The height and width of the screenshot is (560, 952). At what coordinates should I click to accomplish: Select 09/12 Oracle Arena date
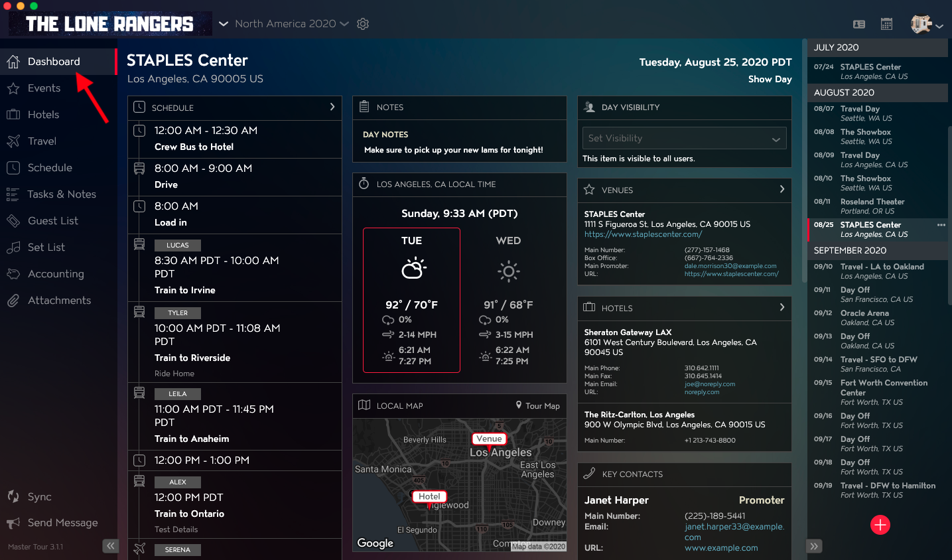coord(877,318)
